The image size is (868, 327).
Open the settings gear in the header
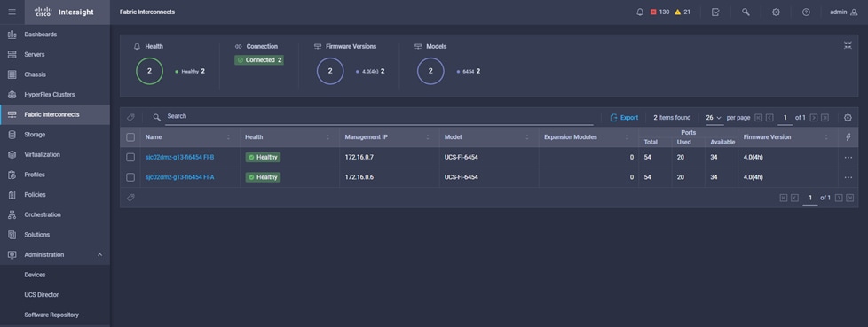[776, 12]
